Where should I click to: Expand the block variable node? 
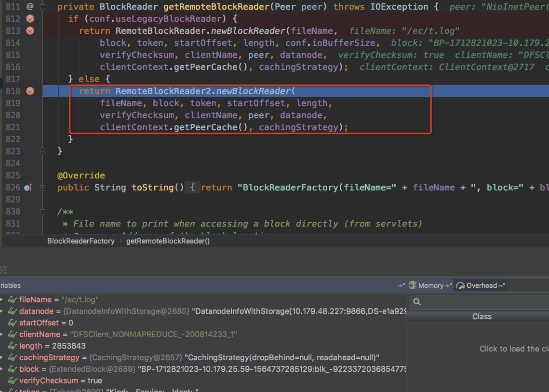[x=2, y=369]
